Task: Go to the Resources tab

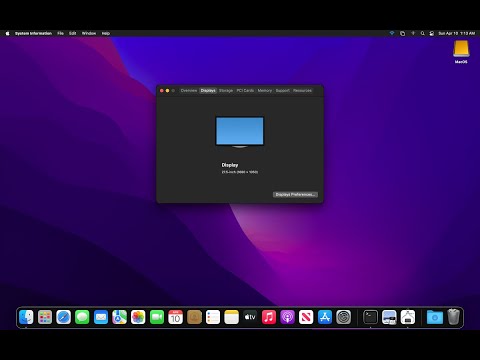Action: 302,90
